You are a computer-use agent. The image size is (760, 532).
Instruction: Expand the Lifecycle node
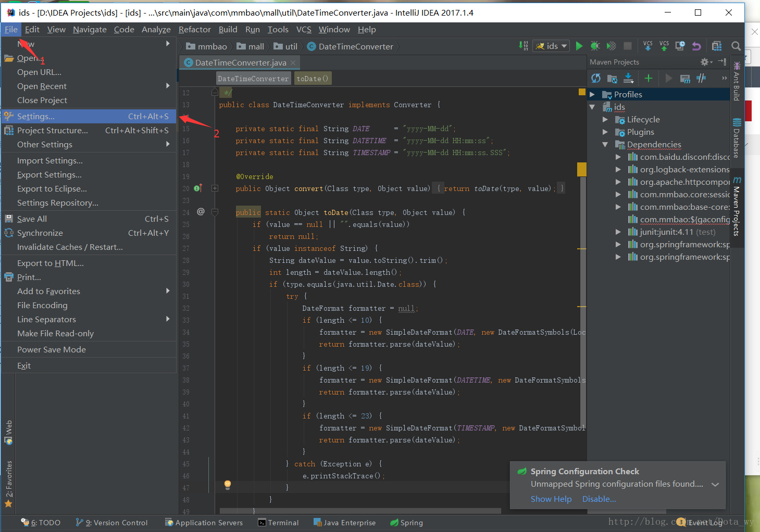point(605,119)
